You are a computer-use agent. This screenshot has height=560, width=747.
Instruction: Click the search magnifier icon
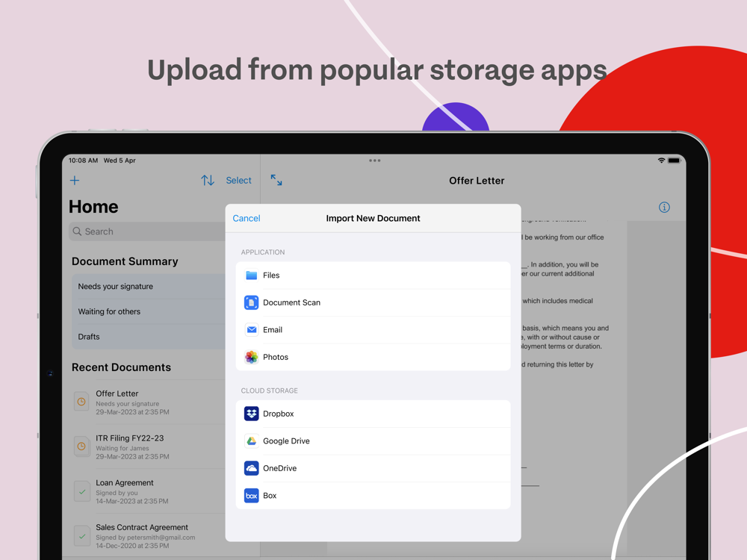click(77, 231)
